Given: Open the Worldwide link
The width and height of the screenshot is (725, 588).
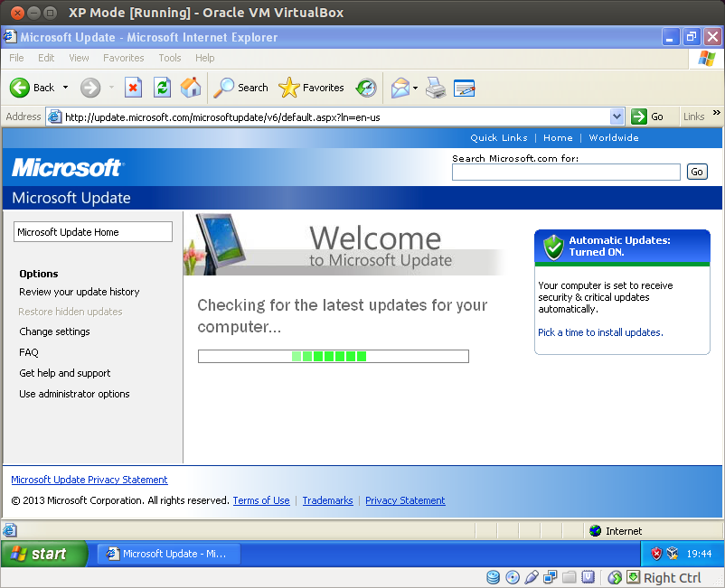Looking at the screenshot, I should coord(614,137).
